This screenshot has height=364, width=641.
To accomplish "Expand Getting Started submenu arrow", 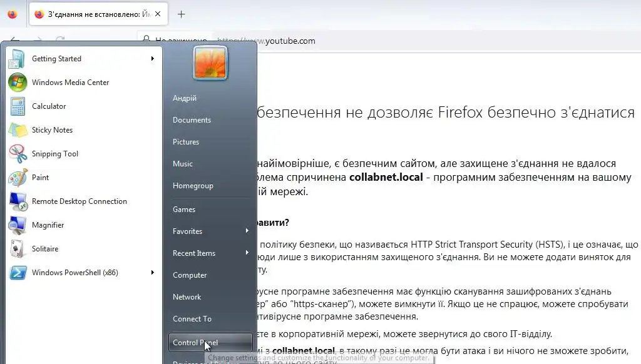I will pyautogui.click(x=153, y=59).
